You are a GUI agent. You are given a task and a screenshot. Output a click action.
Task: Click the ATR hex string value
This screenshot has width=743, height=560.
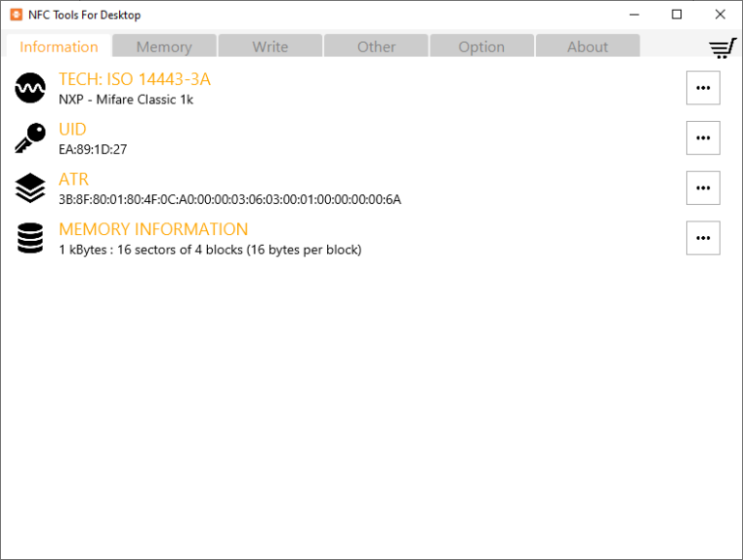(x=229, y=200)
